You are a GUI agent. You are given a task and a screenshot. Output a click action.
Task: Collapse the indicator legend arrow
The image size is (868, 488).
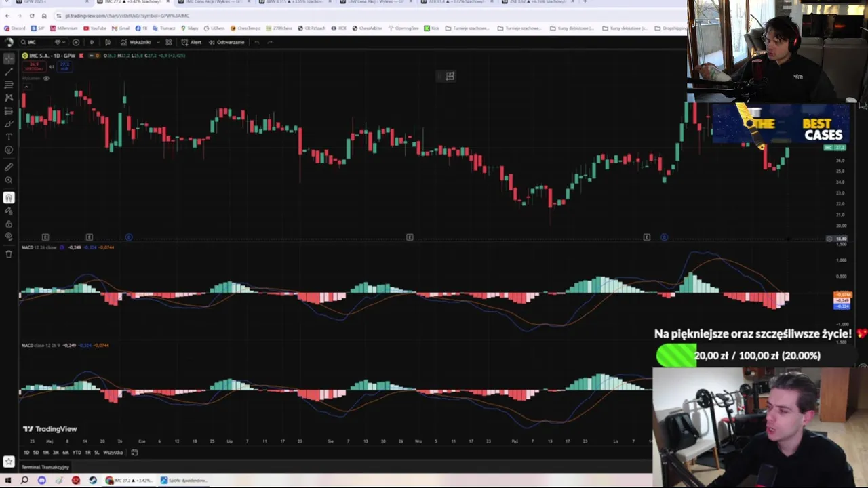click(26, 87)
